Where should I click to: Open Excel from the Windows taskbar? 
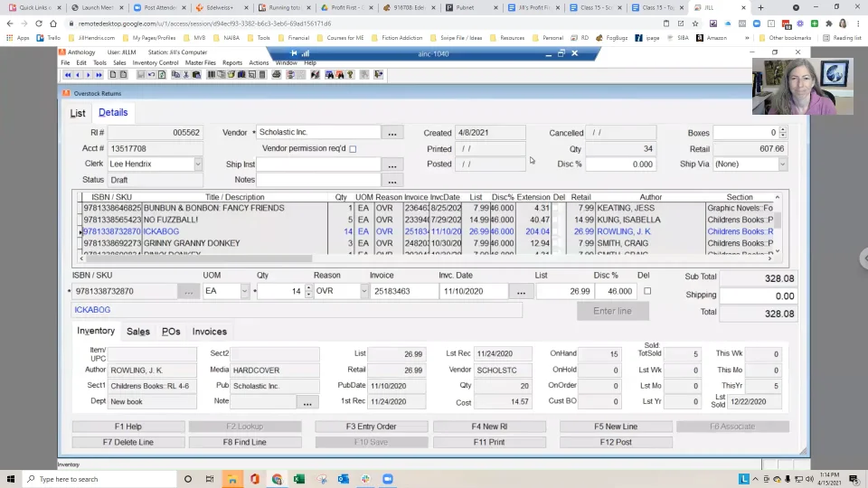click(298, 479)
